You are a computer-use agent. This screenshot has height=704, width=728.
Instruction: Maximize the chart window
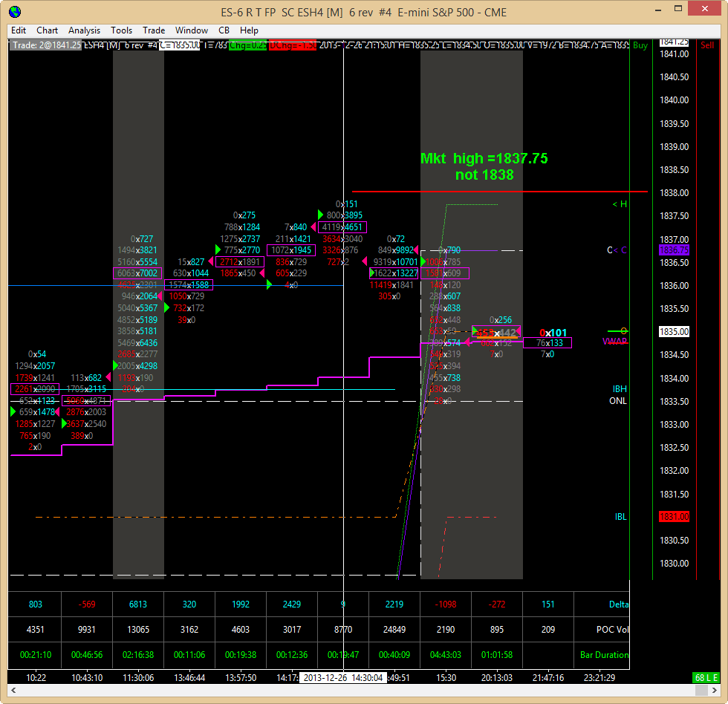click(678, 9)
